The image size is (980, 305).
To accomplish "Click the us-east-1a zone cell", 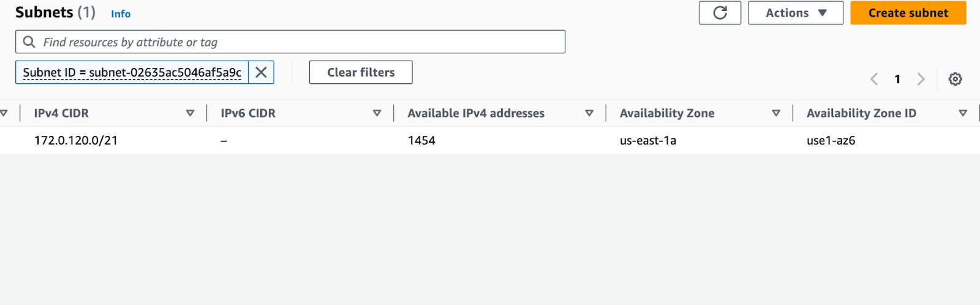I will [x=648, y=140].
